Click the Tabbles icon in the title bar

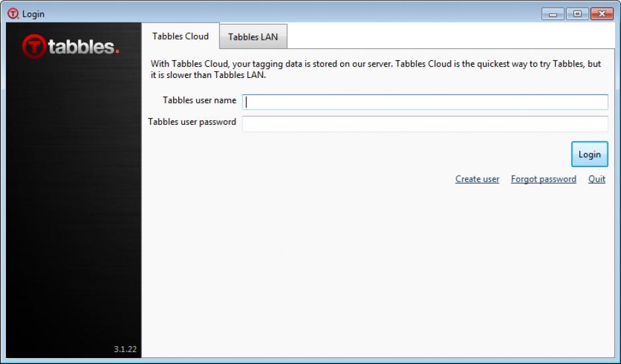click(x=13, y=13)
